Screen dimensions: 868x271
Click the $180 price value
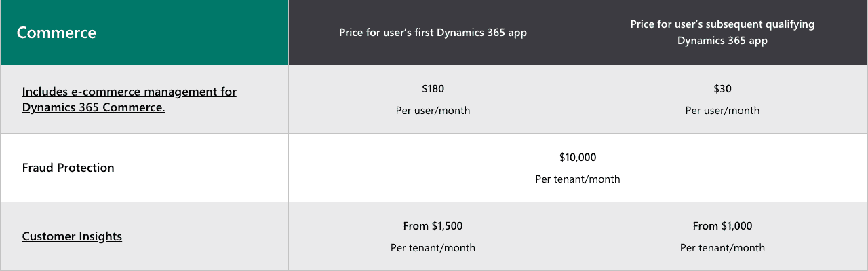pyautogui.click(x=433, y=88)
